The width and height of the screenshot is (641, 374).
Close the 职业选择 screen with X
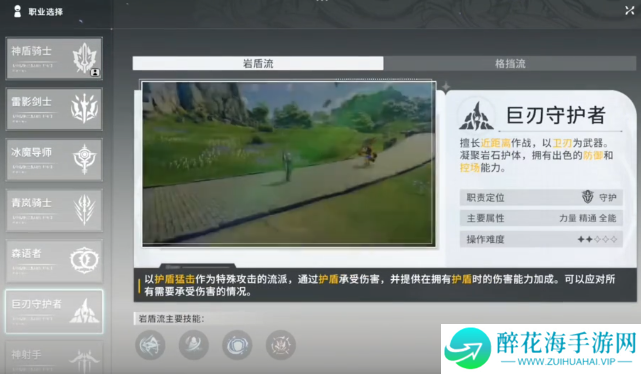[x=630, y=11]
